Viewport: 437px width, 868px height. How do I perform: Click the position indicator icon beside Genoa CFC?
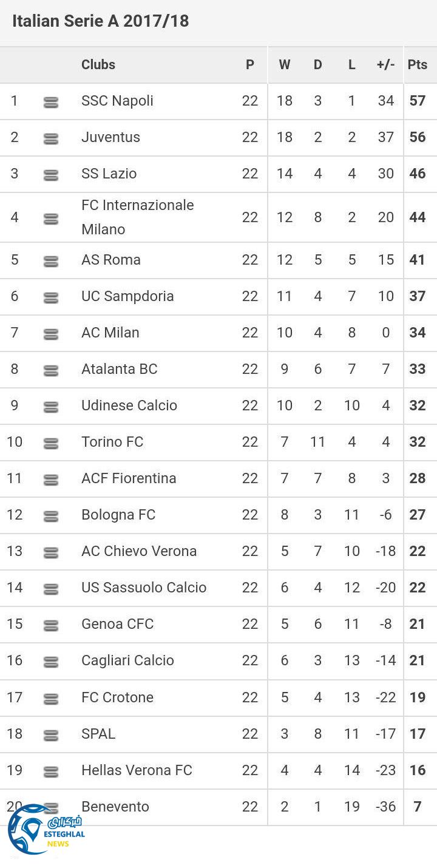point(51,626)
